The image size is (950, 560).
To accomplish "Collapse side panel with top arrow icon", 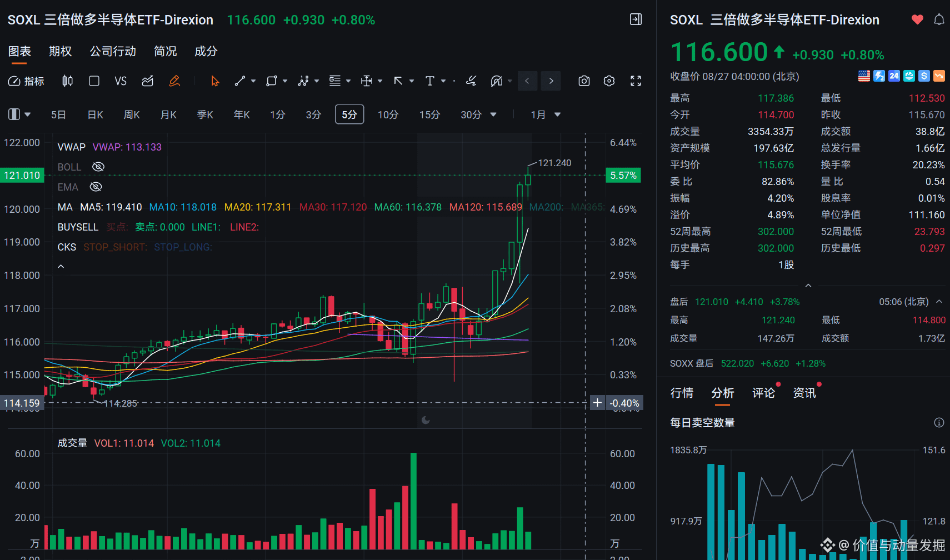I will (636, 19).
